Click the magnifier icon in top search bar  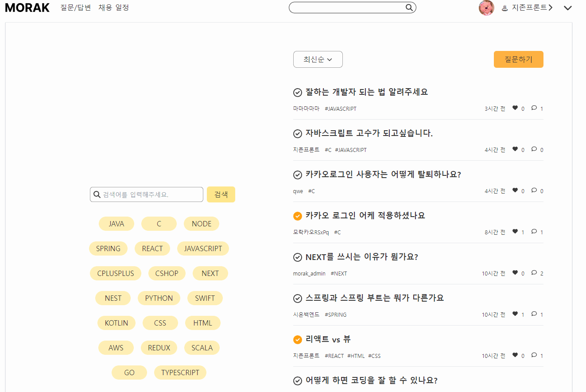click(409, 8)
